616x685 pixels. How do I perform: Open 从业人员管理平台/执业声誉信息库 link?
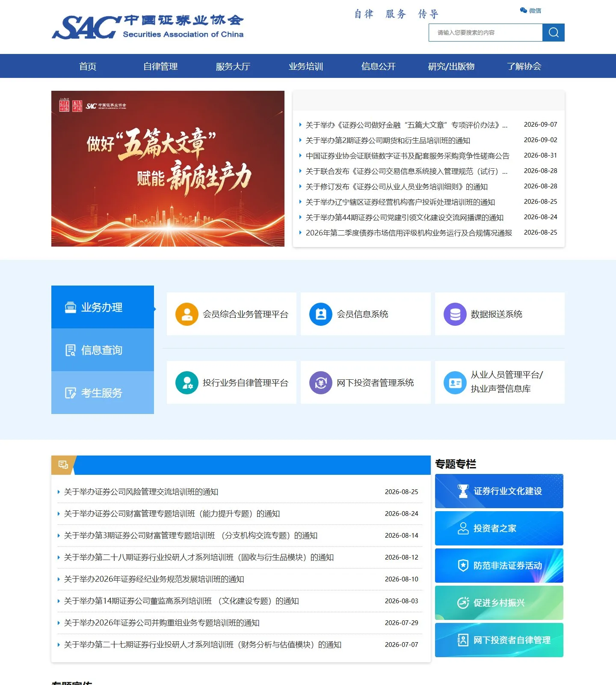click(x=500, y=382)
